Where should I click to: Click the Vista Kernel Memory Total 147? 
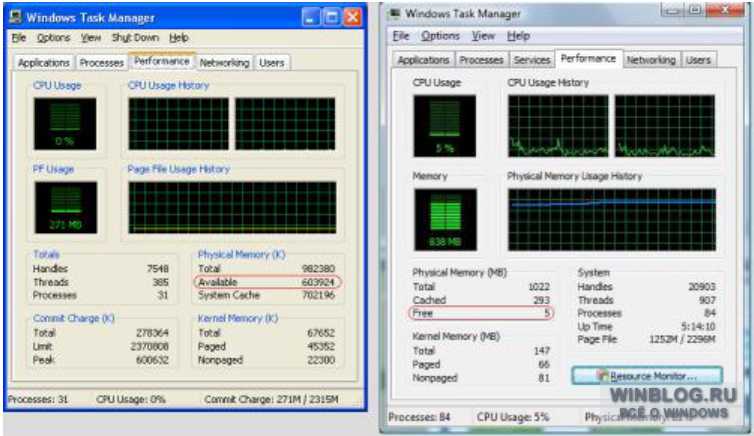541,351
